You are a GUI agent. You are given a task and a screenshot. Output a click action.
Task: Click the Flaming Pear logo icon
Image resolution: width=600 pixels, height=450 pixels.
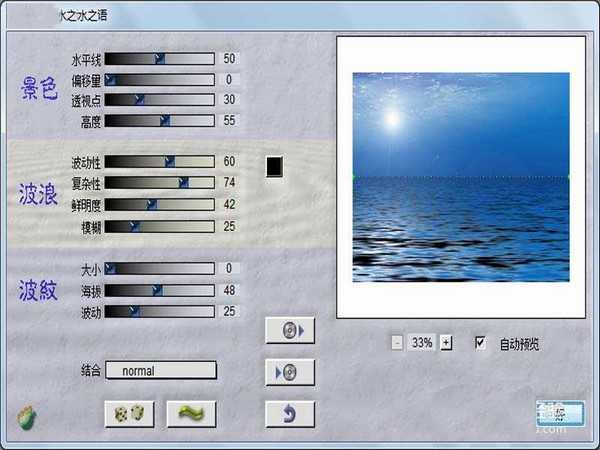click(27, 416)
